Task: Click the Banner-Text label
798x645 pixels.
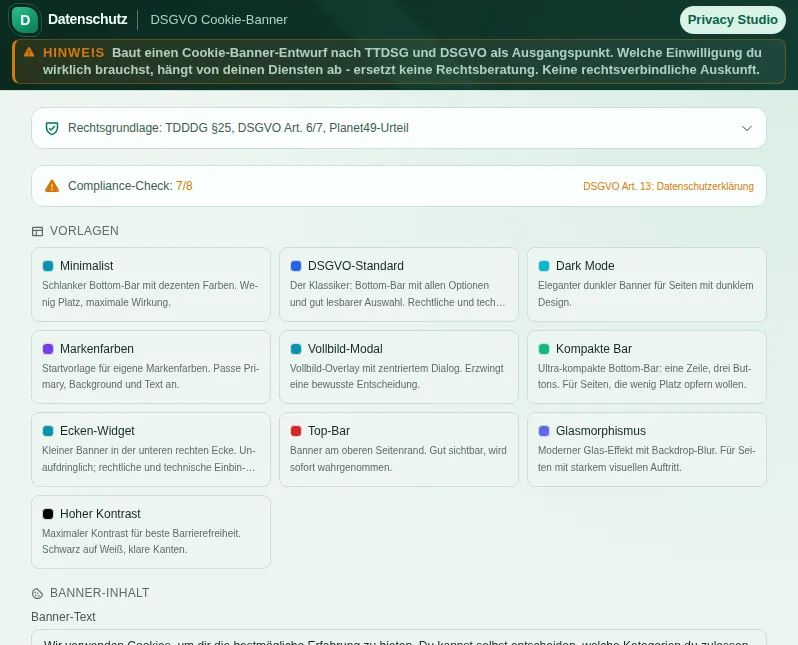Action: click(x=63, y=616)
